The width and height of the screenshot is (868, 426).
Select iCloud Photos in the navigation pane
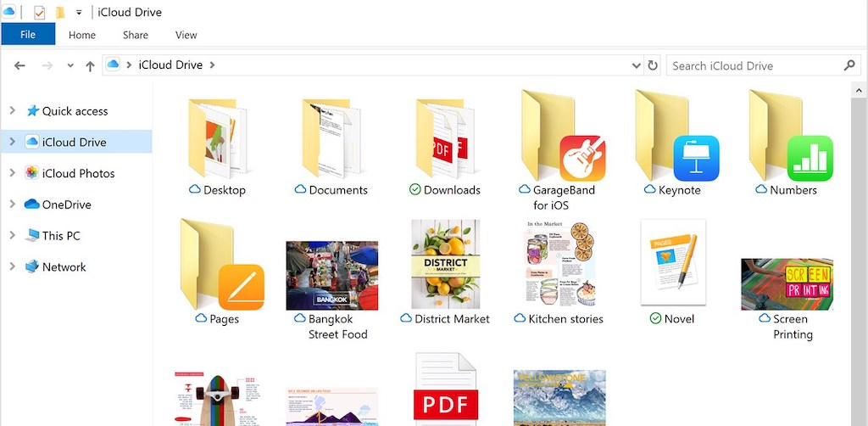coord(78,173)
